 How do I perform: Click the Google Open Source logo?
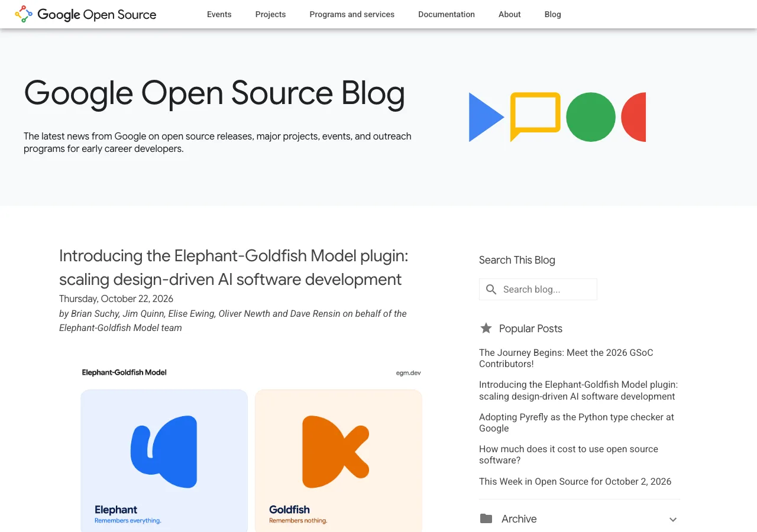coord(86,14)
